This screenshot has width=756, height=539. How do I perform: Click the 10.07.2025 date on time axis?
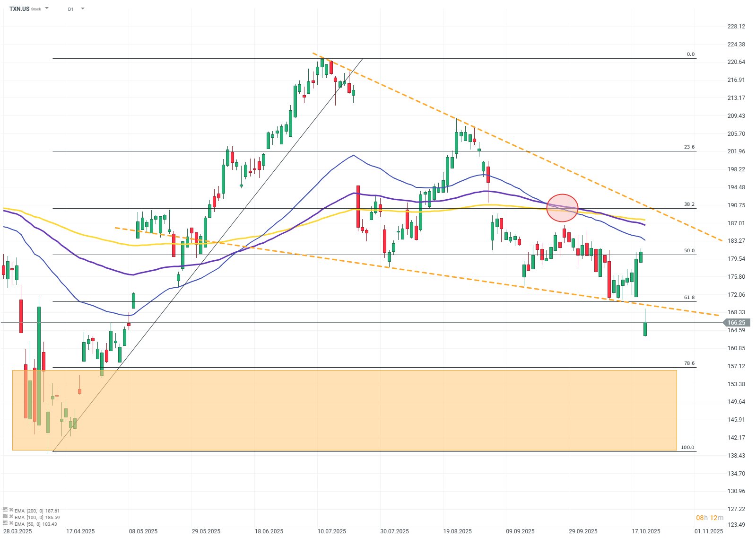point(331,531)
